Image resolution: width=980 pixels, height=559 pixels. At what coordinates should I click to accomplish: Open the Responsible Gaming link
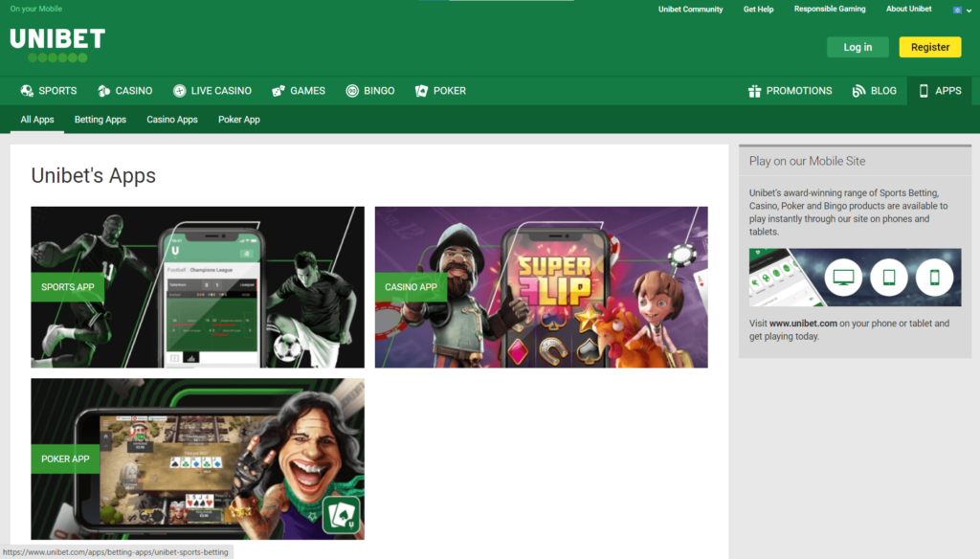[830, 9]
